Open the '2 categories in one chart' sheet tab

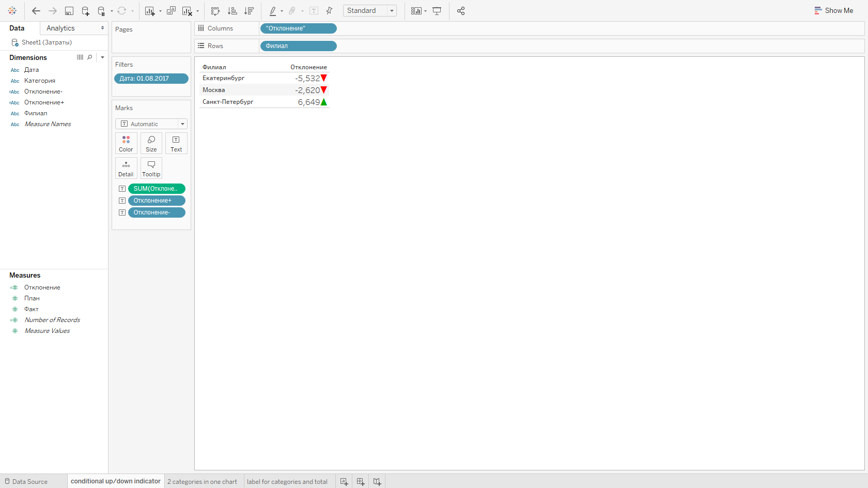pyautogui.click(x=202, y=482)
